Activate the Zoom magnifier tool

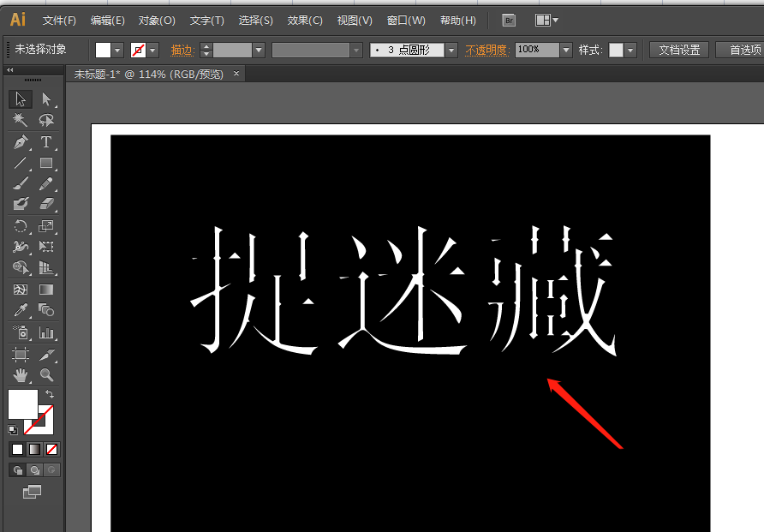[46, 375]
